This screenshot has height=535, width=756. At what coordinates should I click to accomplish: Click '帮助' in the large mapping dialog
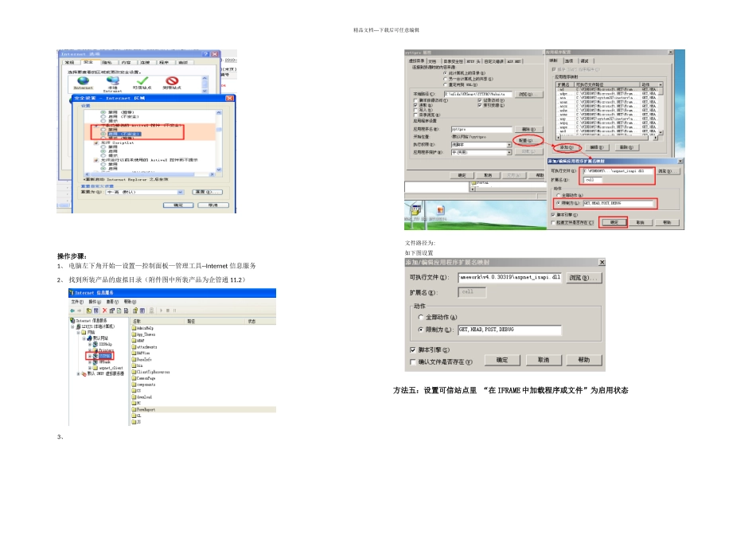pos(584,361)
